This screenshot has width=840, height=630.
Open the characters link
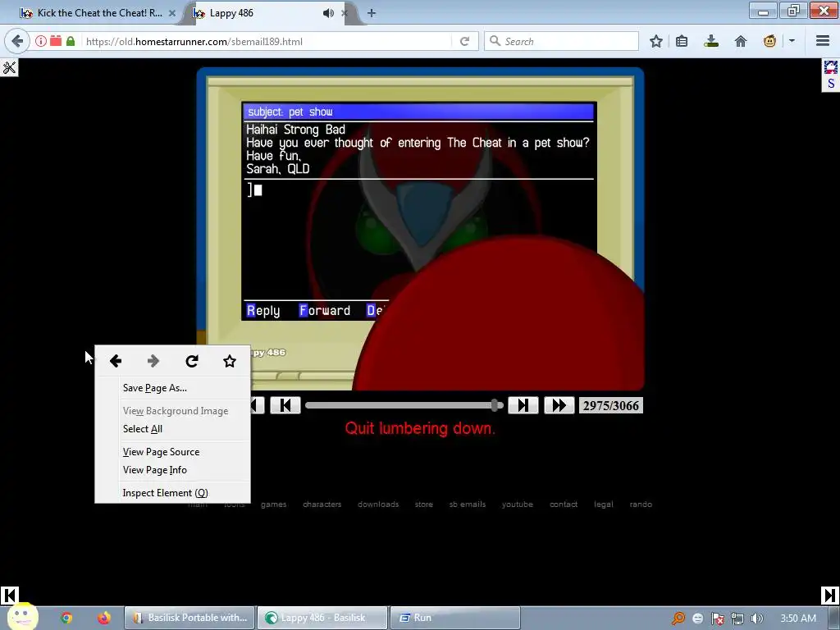click(x=322, y=504)
